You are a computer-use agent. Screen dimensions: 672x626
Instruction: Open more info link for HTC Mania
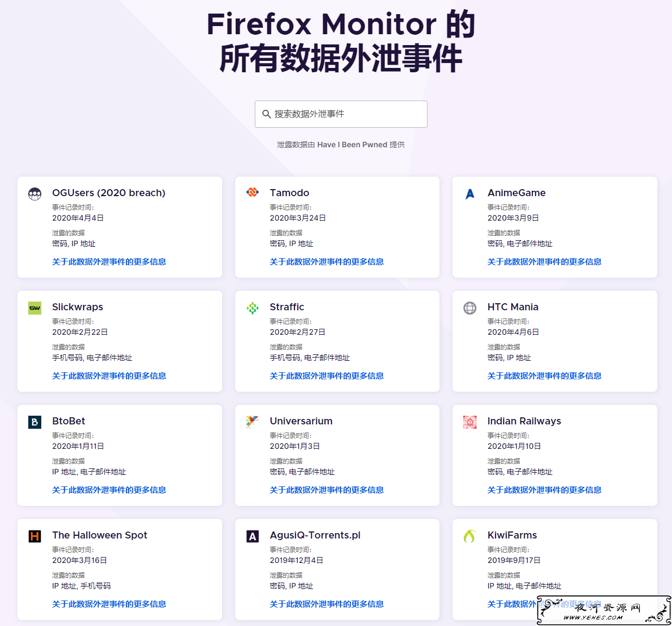click(x=544, y=376)
